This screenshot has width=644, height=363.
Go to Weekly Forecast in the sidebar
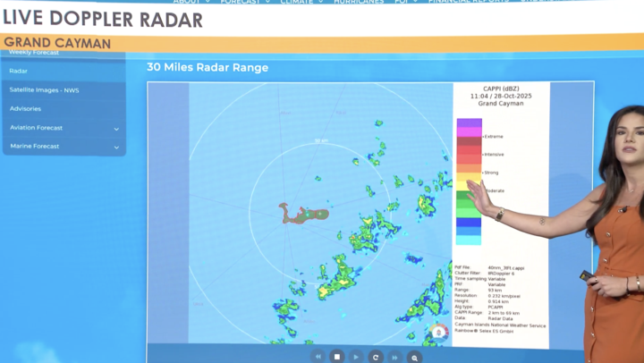click(34, 53)
